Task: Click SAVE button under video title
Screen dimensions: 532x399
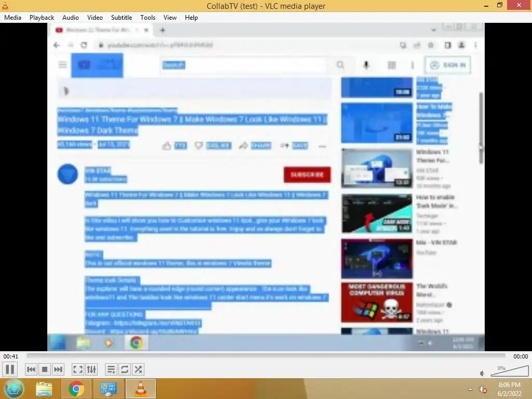Action: tap(294, 145)
